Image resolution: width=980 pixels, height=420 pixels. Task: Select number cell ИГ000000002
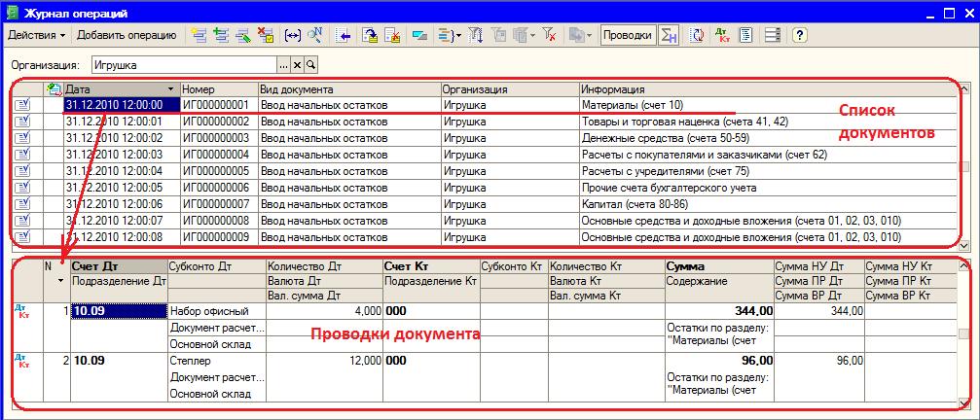[x=219, y=122]
